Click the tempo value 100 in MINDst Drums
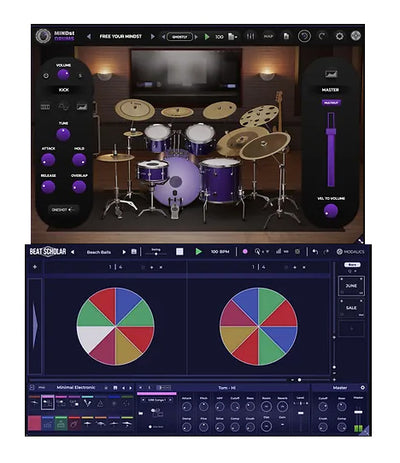 coord(219,37)
